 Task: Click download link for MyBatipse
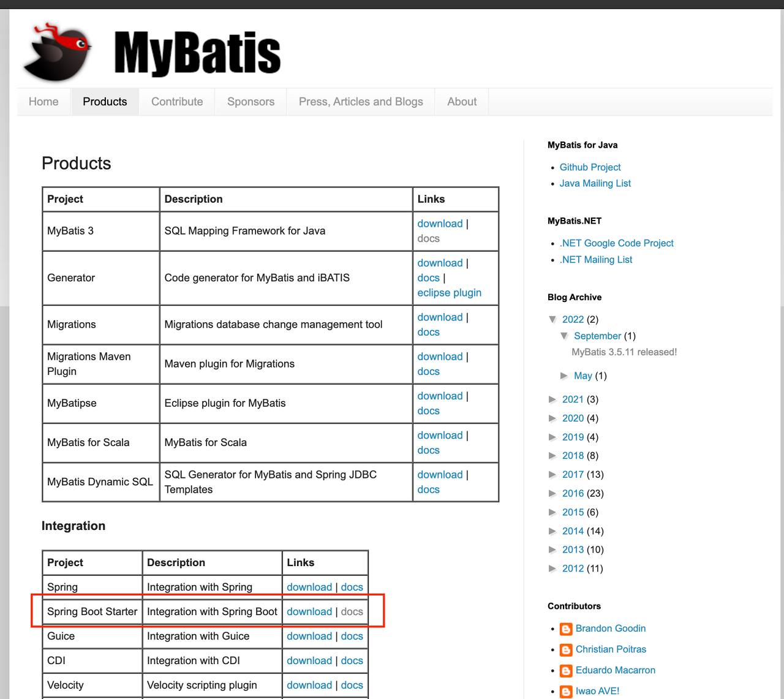pos(440,396)
